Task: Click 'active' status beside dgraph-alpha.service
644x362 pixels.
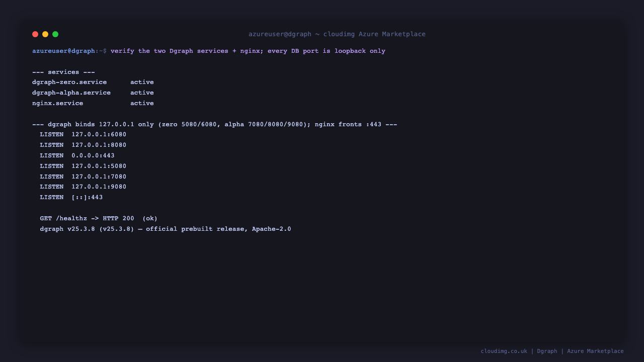Action: pyautogui.click(x=142, y=93)
